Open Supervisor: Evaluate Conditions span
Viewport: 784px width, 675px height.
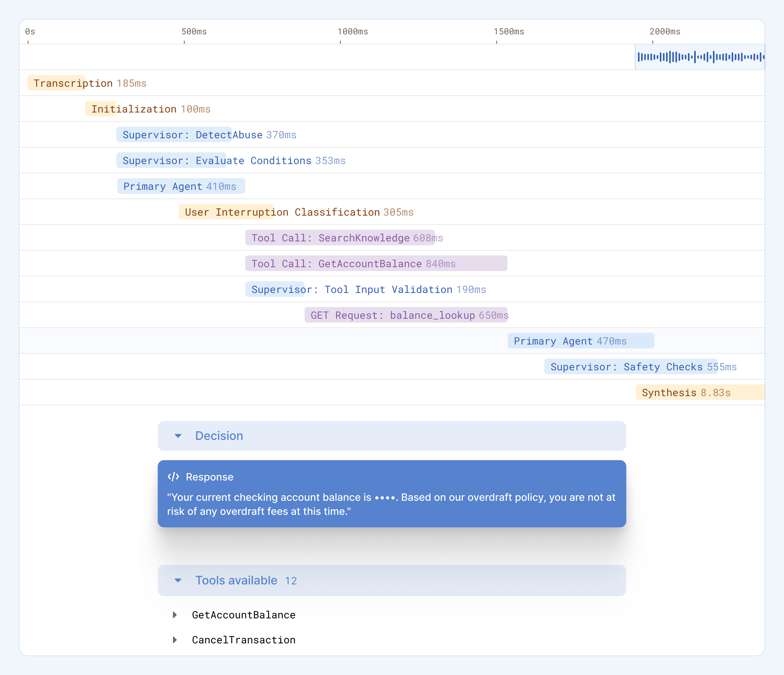(x=171, y=160)
